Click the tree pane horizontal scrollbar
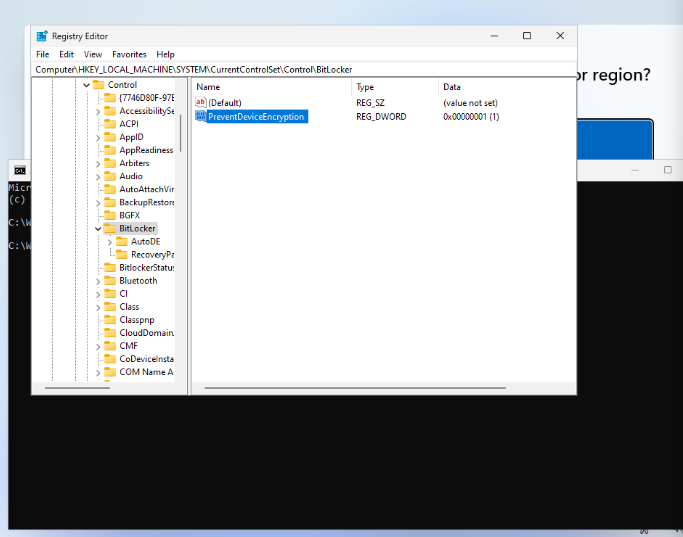Viewport: 683px width, 537px height. (78, 388)
